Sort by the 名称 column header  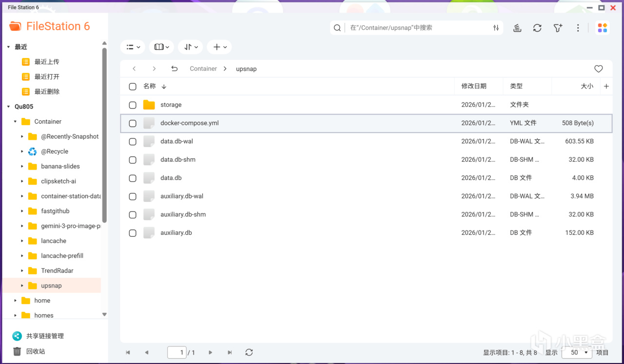coord(150,86)
